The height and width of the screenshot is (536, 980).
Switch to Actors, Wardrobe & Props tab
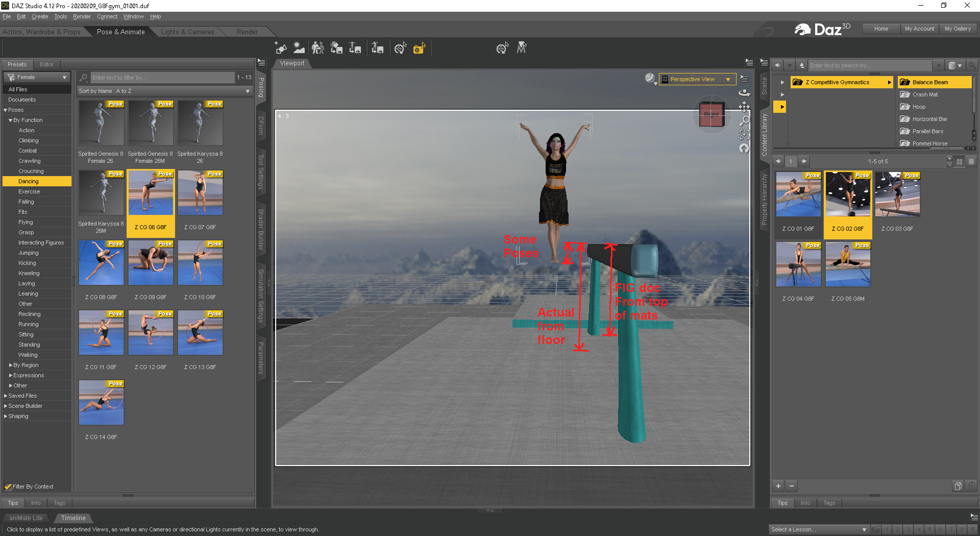(41, 32)
